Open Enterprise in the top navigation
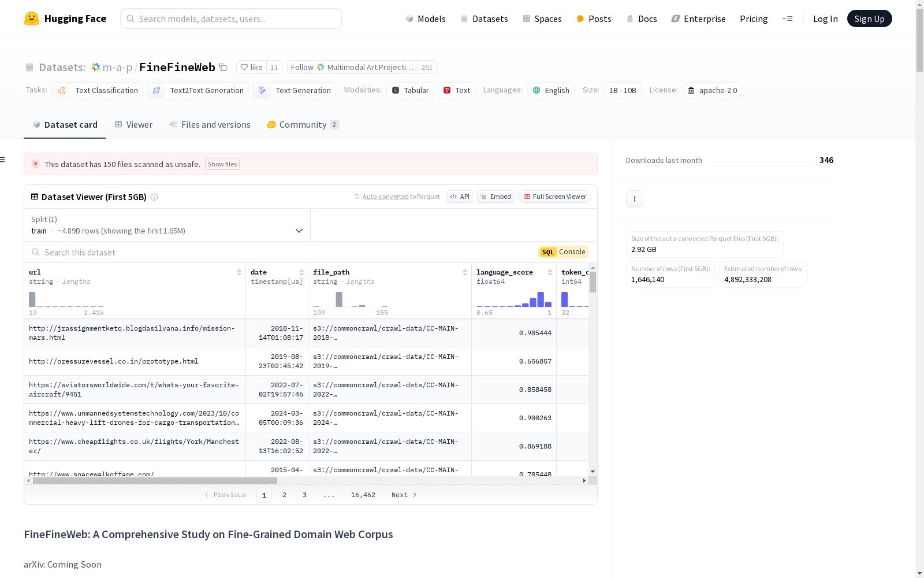This screenshot has width=924, height=578. coord(698,18)
